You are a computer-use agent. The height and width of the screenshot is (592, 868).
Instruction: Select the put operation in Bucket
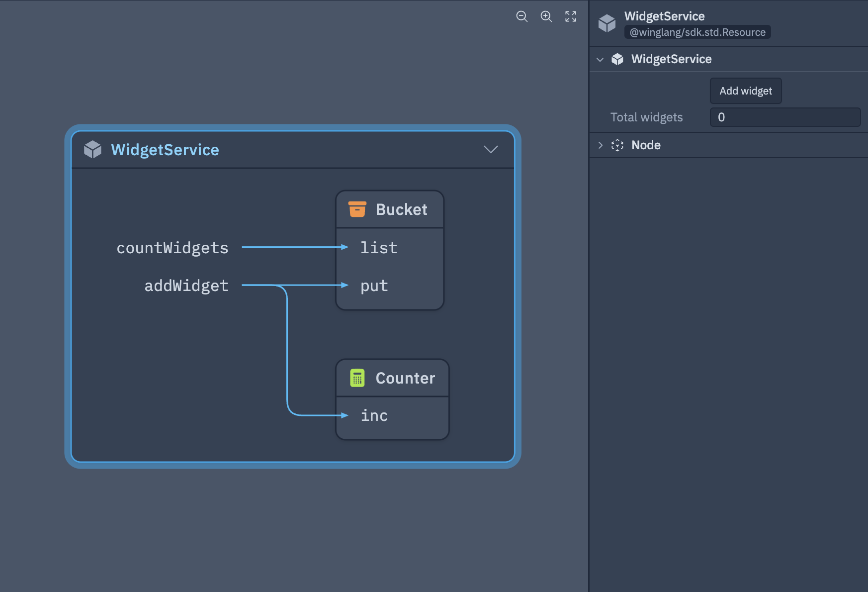(374, 286)
